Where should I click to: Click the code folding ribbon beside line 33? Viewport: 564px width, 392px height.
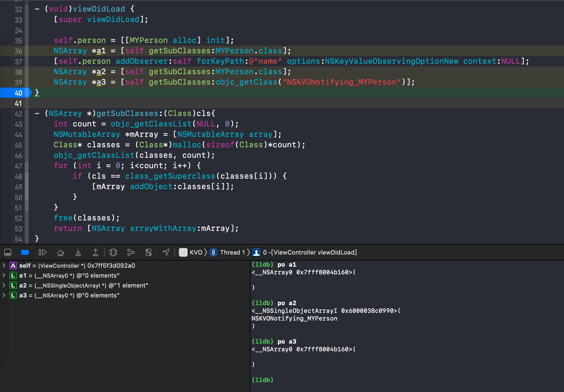(27, 20)
